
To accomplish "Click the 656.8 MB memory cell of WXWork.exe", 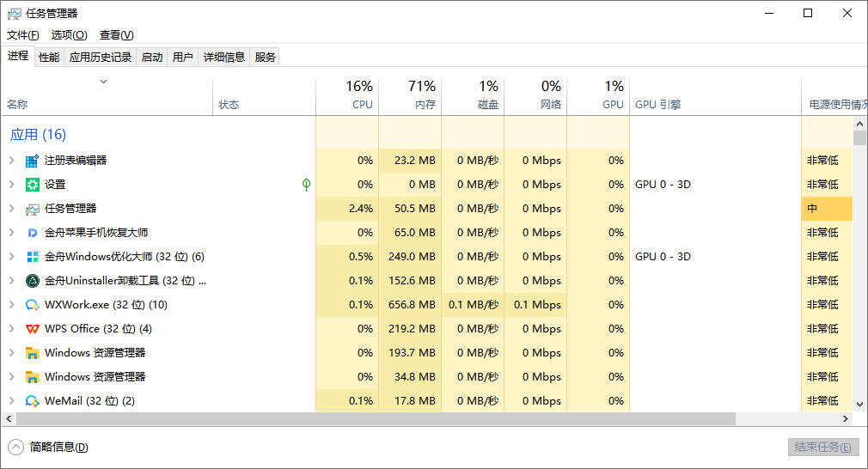I will (x=410, y=305).
